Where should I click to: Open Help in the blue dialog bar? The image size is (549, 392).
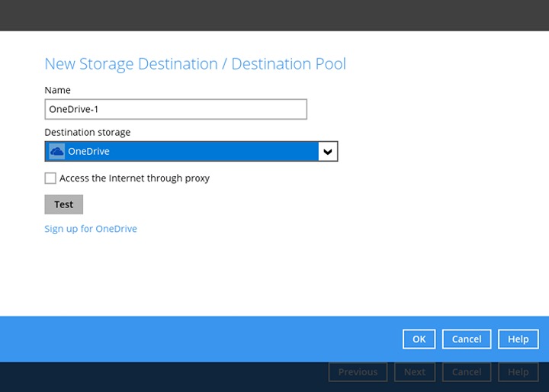(518, 339)
